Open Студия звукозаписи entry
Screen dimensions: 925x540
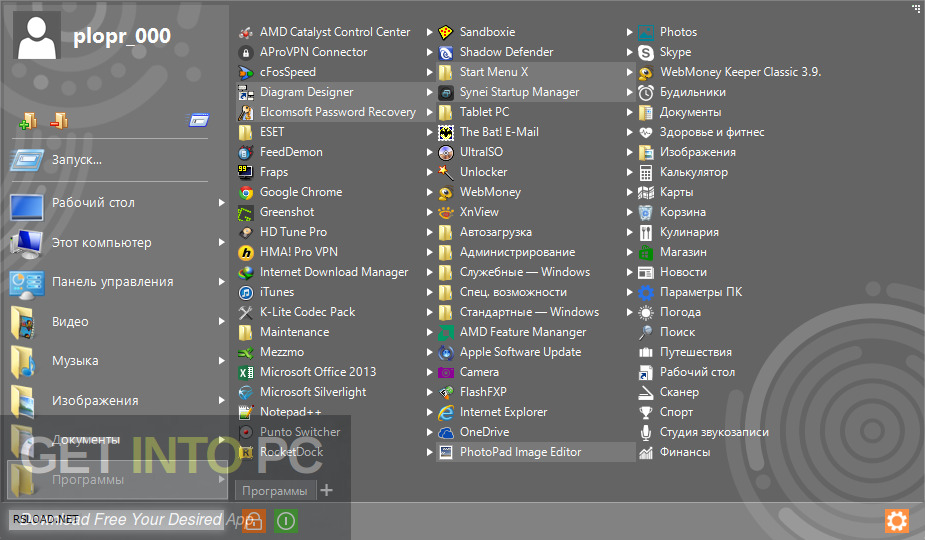tap(704, 432)
